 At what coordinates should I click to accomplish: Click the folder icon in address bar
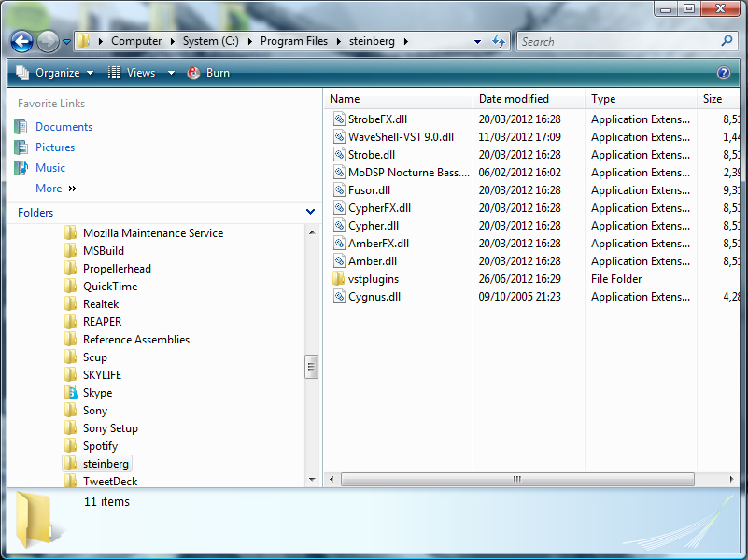coord(84,41)
